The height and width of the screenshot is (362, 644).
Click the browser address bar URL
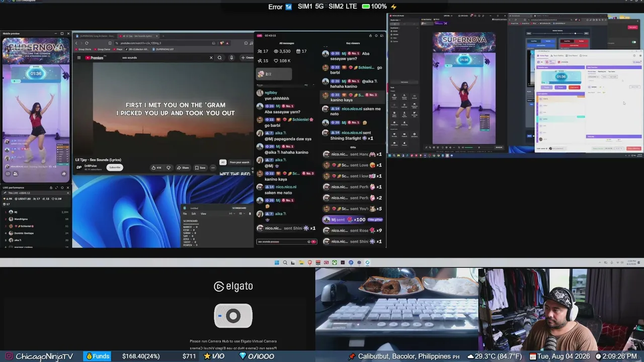(x=141, y=43)
